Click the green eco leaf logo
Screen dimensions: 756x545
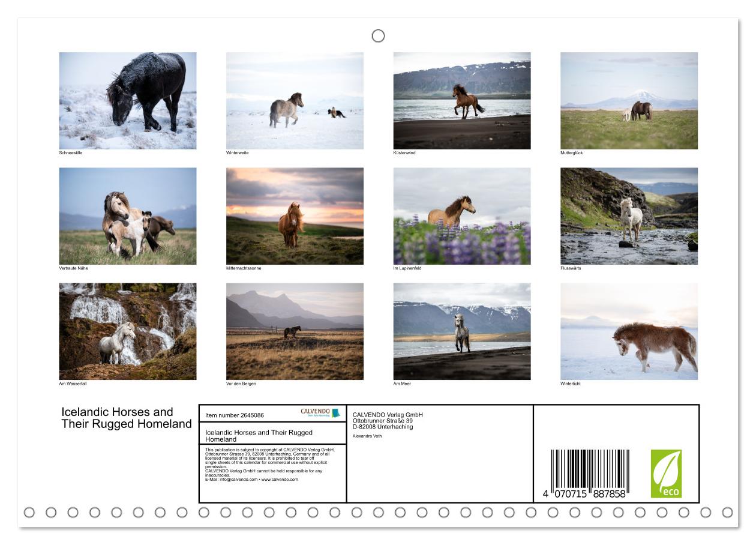666,474
